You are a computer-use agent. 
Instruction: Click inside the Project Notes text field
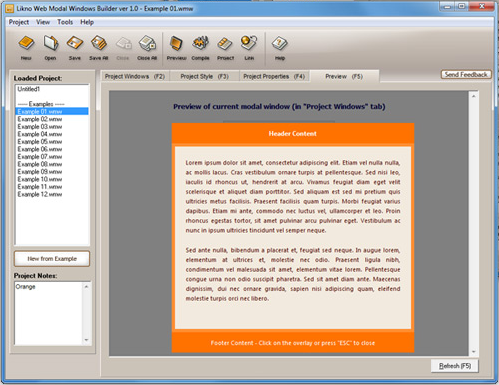point(49,313)
